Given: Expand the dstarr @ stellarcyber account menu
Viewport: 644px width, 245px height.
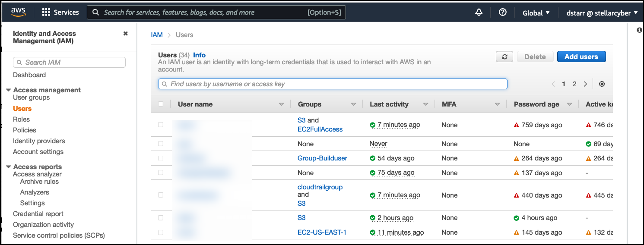Looking at the screenshot, I should coord(602,13).
